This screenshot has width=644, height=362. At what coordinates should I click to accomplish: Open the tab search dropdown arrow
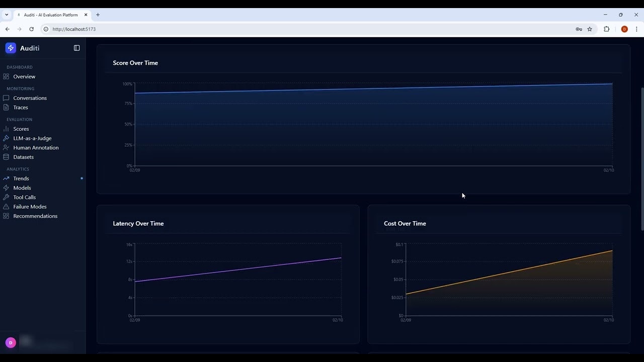click(x=7, y=15)
